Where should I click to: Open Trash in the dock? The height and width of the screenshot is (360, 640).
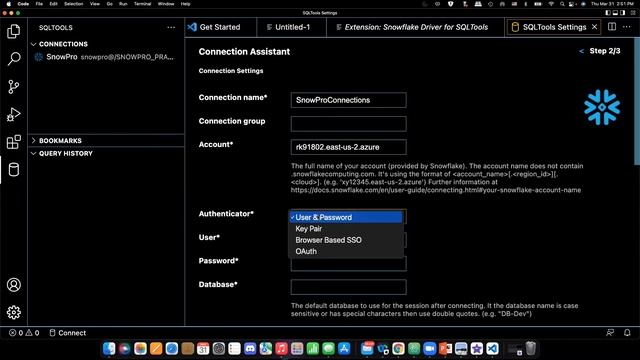pyautogui.click(x=530, y=348)
